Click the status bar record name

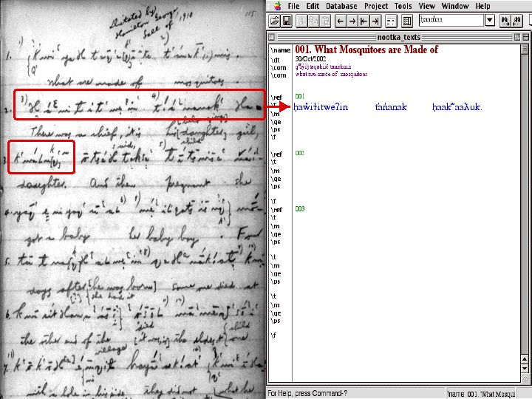click(480, 394)
